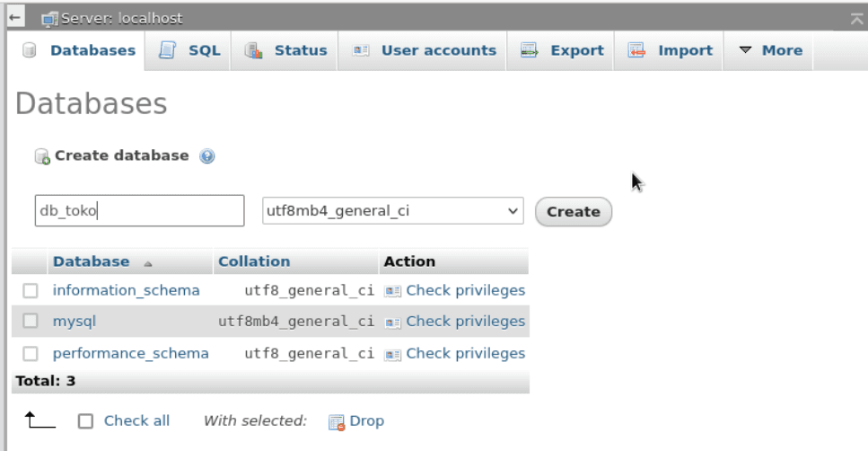Click the help icon beside Create database

[x=207, y=156]
